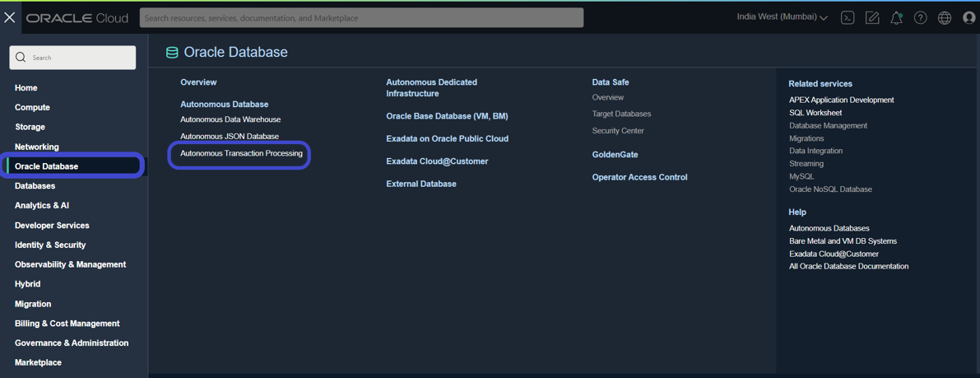This screenshot has width=980, height=378.
Task: Open SQL Worksheet under Related services
Action: [x=815, y=113]
